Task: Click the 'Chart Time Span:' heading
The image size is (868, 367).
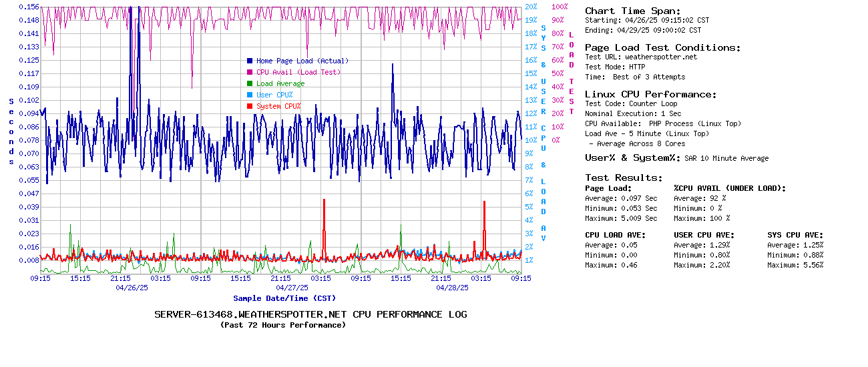Action: [633, 11]
